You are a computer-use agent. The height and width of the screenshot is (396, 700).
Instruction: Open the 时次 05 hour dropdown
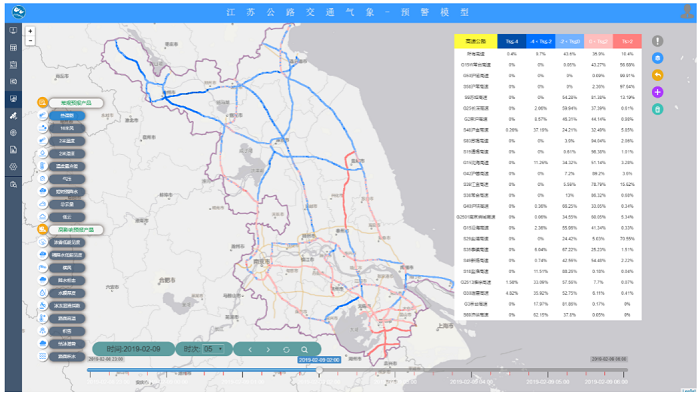213,349
